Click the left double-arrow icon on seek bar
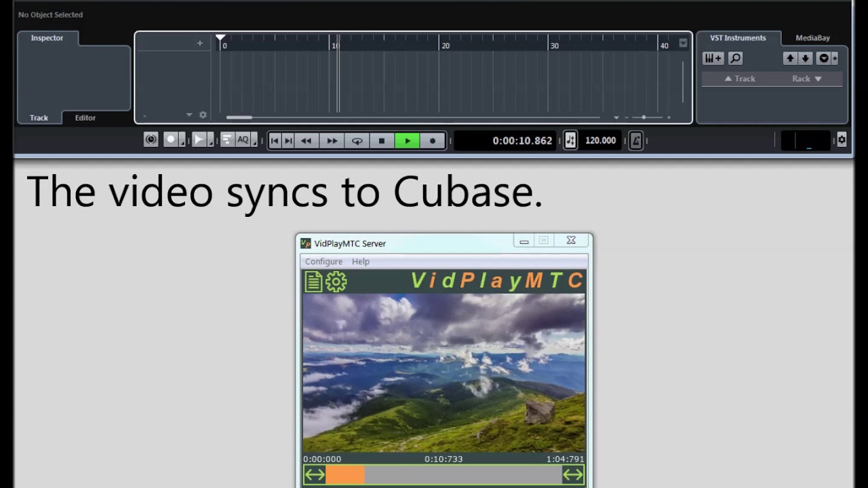The image size is (868, 488). tap(315, 475)
